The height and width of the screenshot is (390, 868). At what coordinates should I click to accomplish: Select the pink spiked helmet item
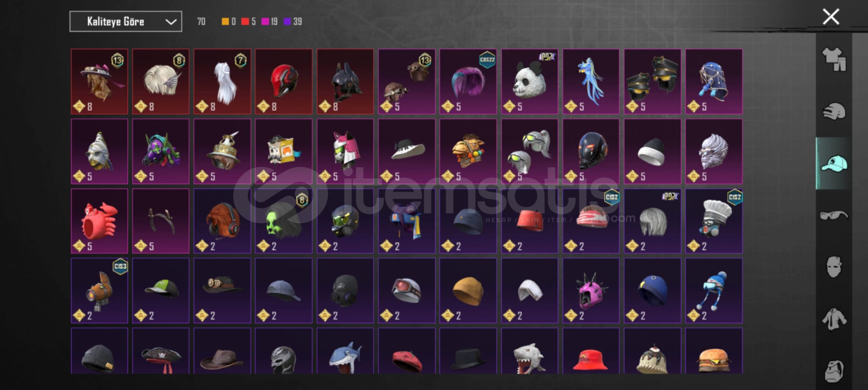click(591, 291)
